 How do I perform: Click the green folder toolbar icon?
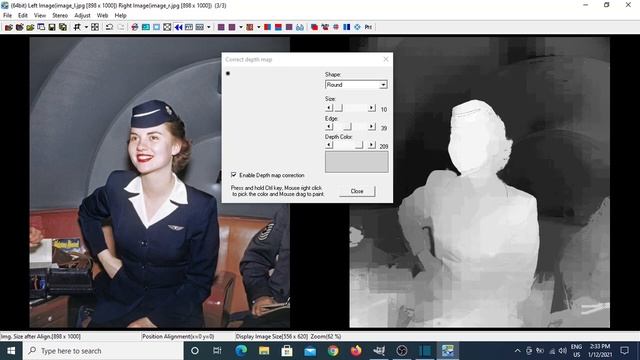[x=30, y=27]
